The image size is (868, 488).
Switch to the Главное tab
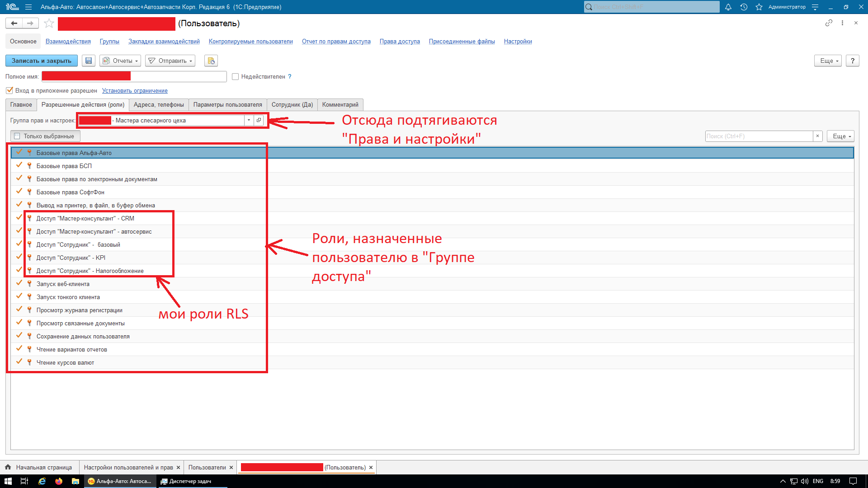pyautogui.click(x=21, y=104)
